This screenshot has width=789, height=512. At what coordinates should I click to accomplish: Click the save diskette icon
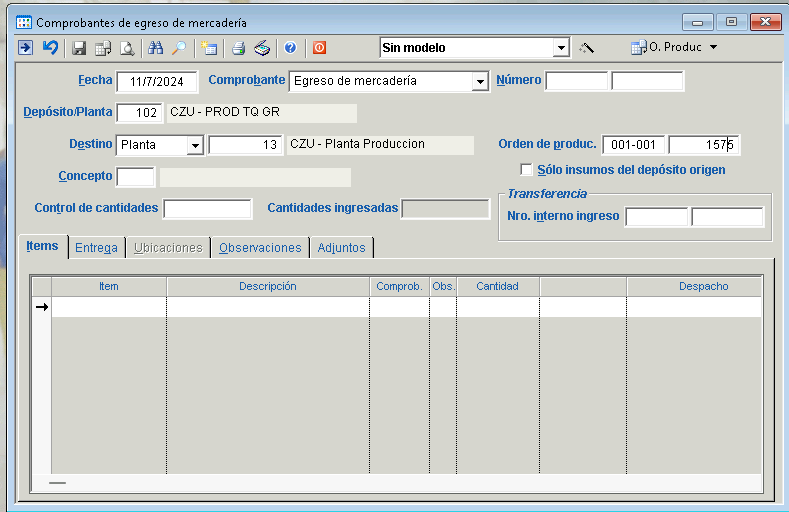79,47
